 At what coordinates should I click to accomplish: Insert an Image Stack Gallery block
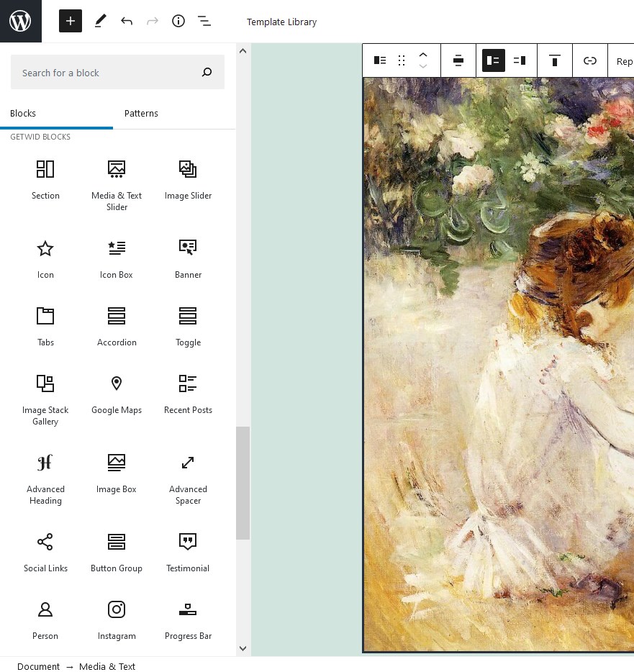pyautogui.click(x=45, y=401)
